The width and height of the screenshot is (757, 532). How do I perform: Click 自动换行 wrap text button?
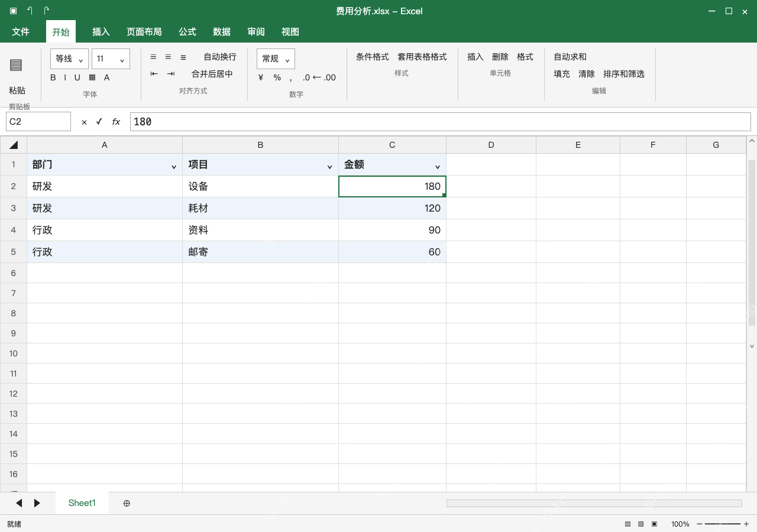(x=220, y=57)
